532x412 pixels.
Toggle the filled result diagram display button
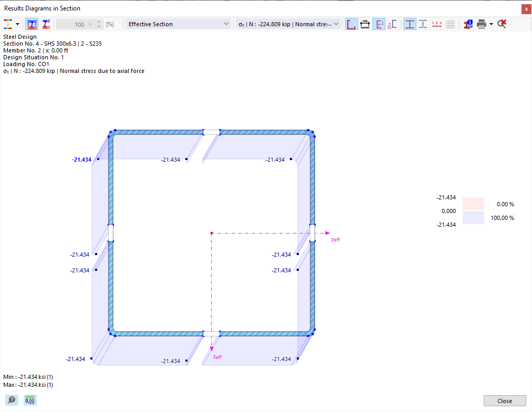tap(410, 24)
